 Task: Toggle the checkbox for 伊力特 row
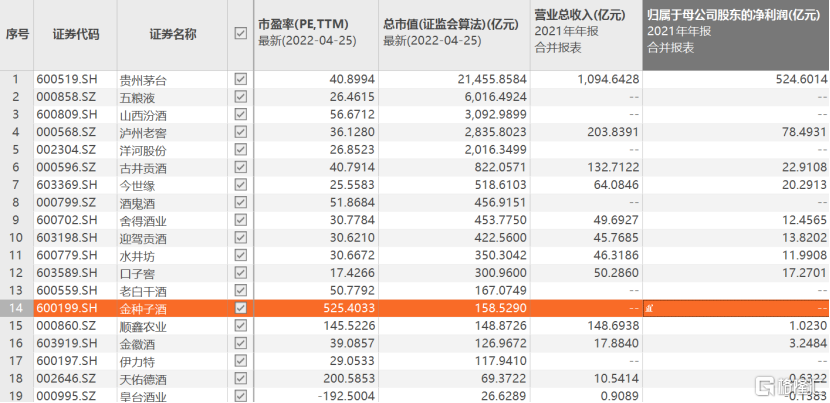tap(240, 361)
